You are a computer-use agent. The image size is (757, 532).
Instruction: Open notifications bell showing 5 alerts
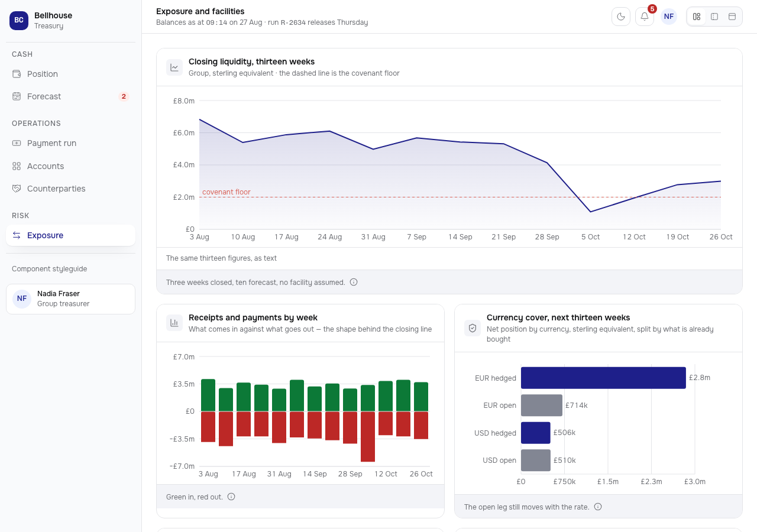[x=645, y=17]
